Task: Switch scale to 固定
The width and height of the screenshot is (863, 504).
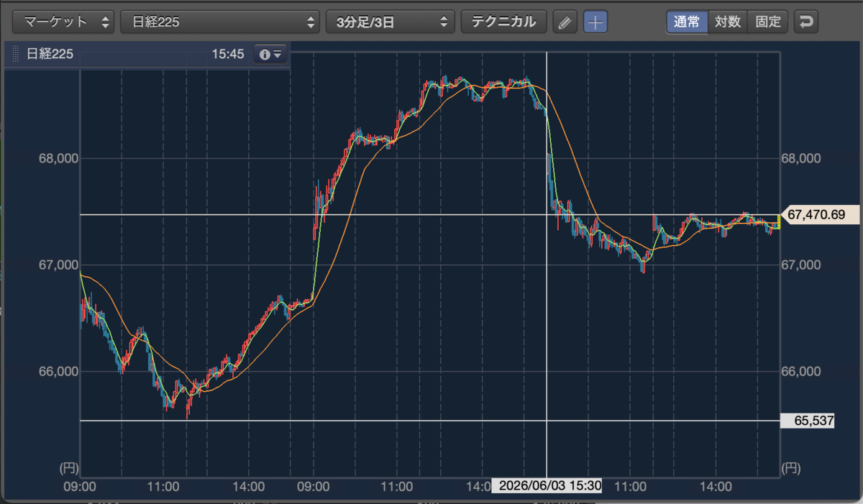Action: [x=768, y=22]
